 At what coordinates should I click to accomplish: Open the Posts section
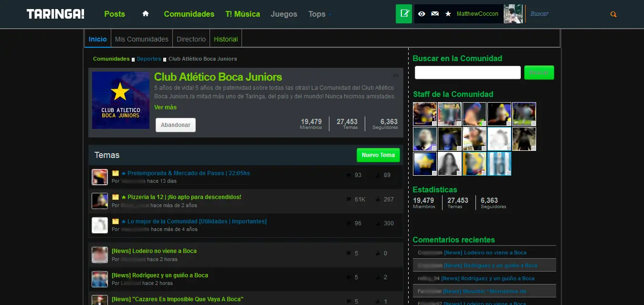point(115,14)
